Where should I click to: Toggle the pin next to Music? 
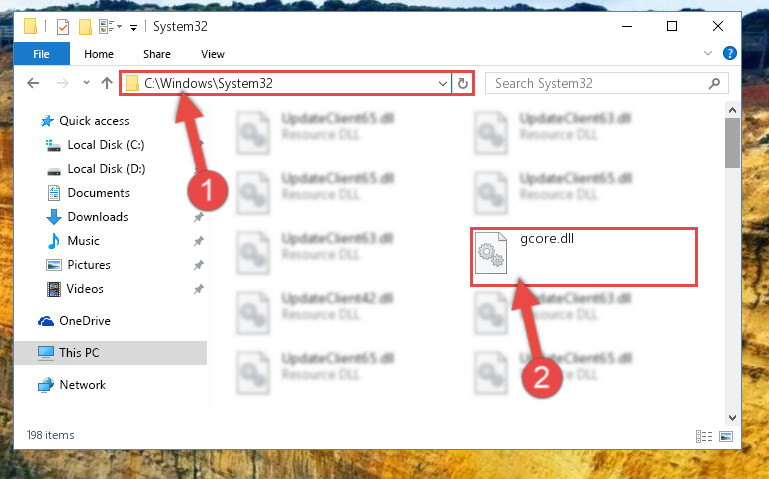click(x=199, y=241)
